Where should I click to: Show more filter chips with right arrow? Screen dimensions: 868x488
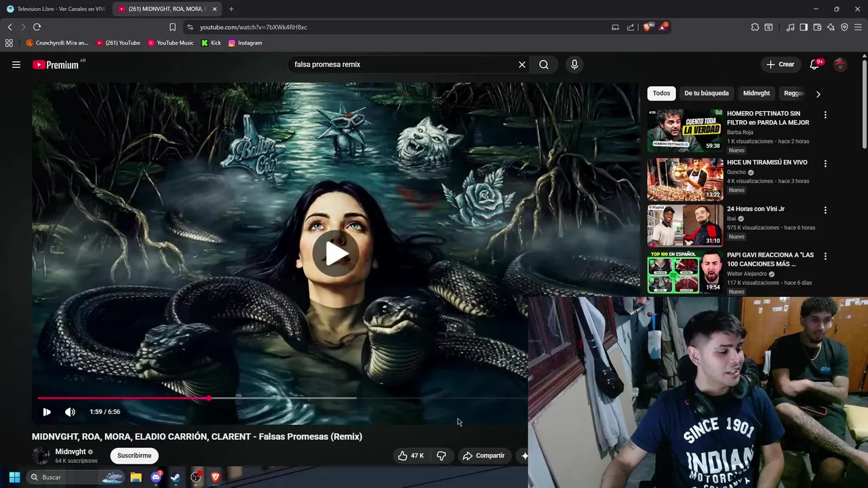click(x=818, y=94)
